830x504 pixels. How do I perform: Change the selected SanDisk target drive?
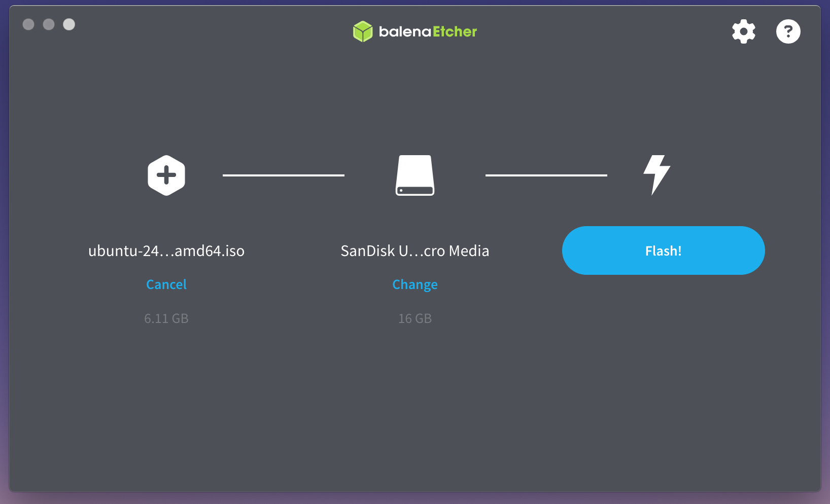pos(415,285)
